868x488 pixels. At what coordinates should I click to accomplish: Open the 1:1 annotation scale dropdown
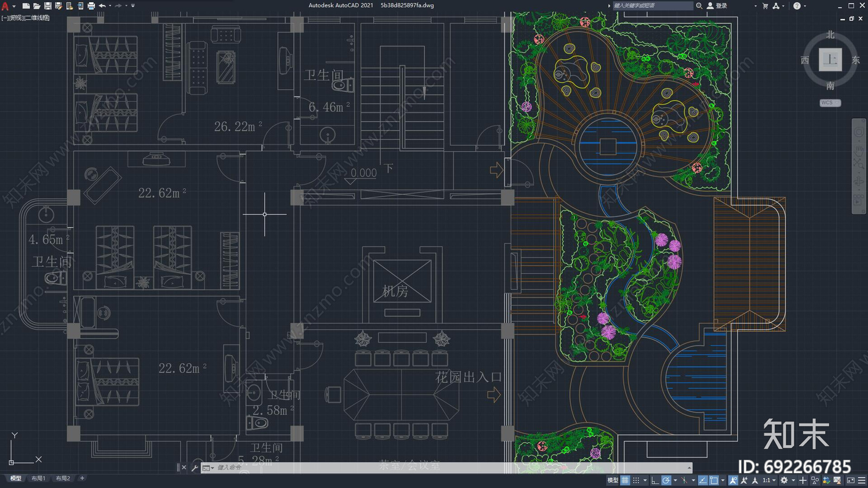tap(769, 480)
